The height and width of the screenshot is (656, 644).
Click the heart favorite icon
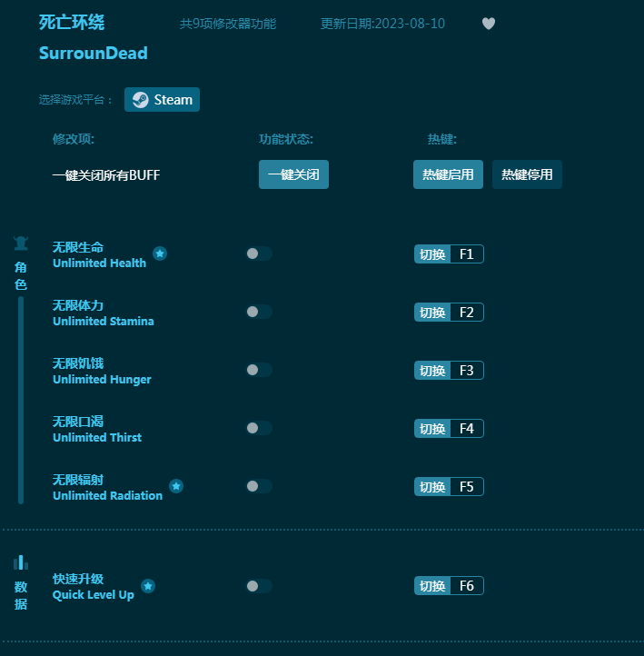pos(489,24)
